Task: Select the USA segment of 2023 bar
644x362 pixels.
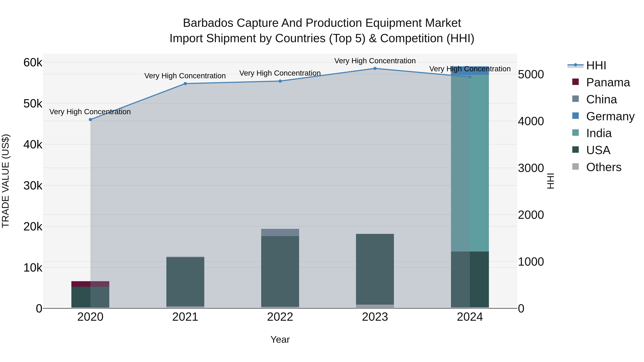Action: pos(375,269)
